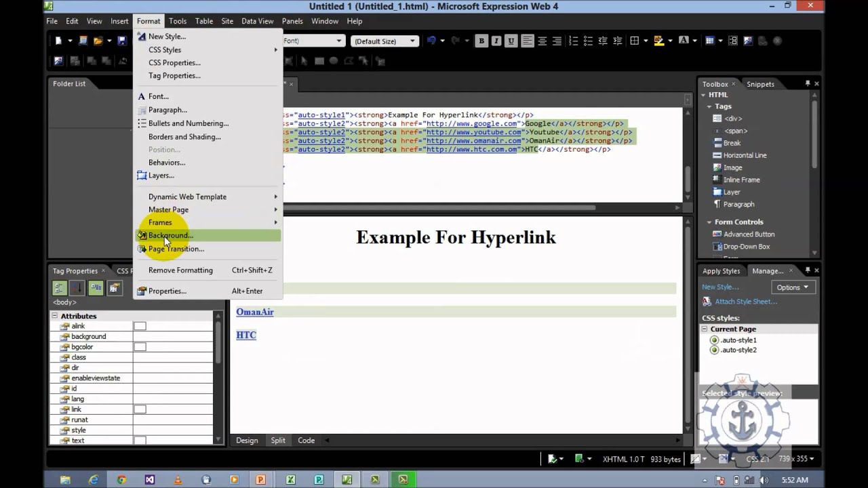
Task: Open the Undo history dropdown arrow
Action: pyautogui.click(x=442, y=41)
